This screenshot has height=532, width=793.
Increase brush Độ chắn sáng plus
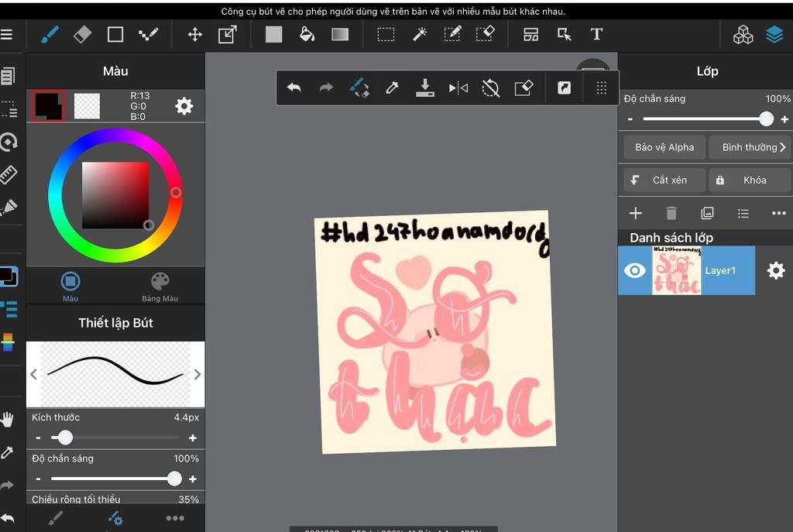(193, 479)
